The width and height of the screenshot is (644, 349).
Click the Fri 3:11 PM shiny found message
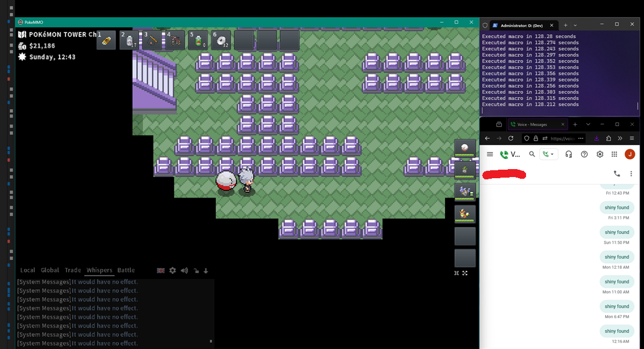[x=617, y=207]
